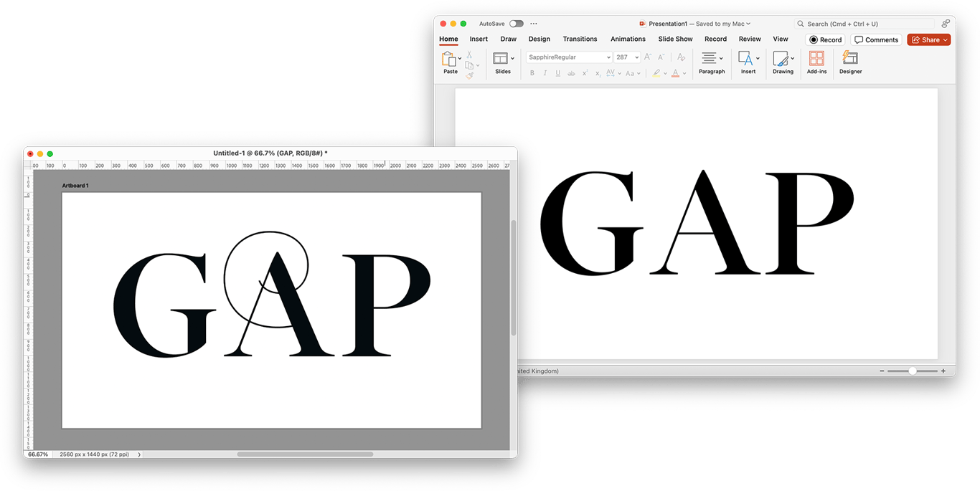
Task: Open the View ribbon tab
Action: [781, 39]
